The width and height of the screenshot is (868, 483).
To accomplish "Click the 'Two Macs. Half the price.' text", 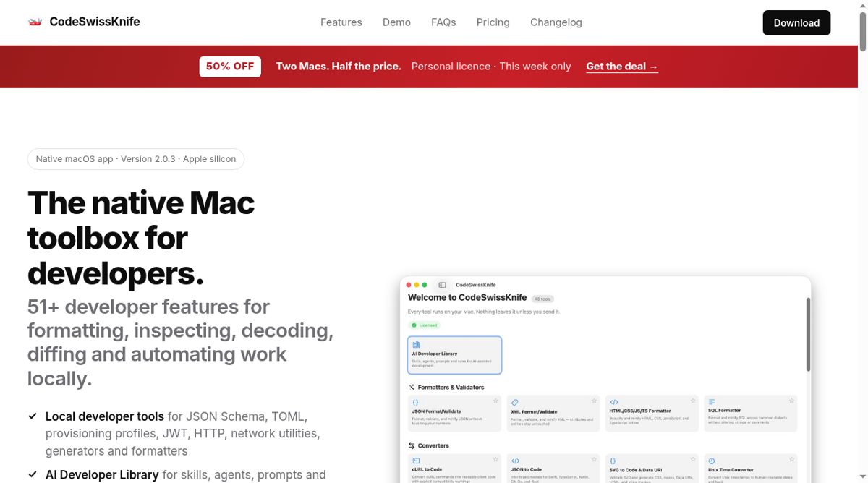I will click(339, 67).
